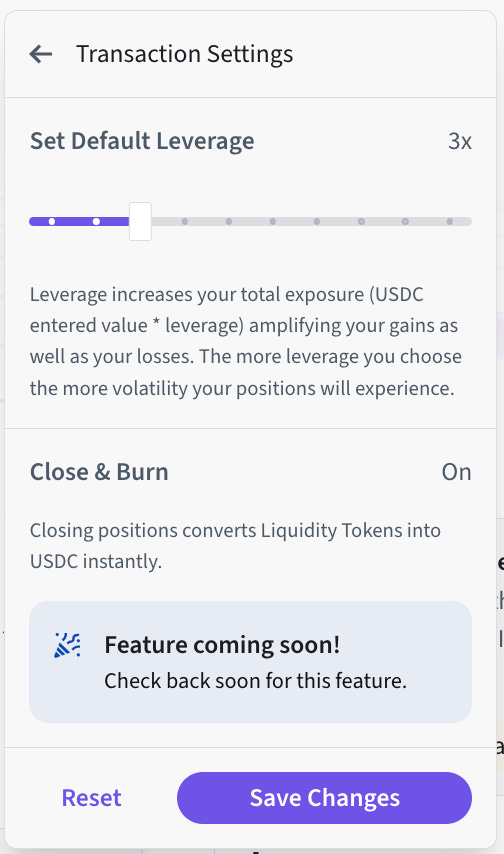The image size is (504, 854).
Task: Click the Set Default Leverage heading
Action: tap(142, 141)
